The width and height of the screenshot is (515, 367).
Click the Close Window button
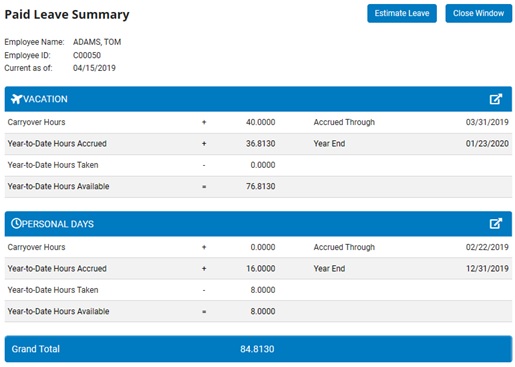(478, 13)
